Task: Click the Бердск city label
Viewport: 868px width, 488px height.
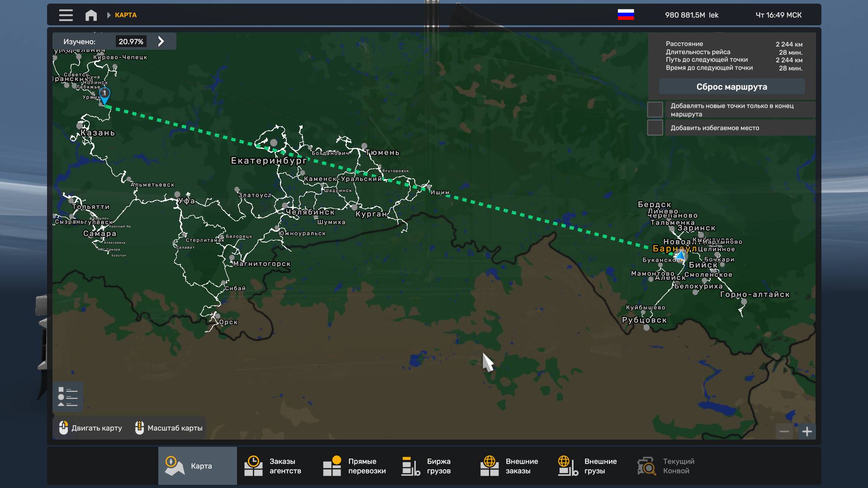Action: pyautogui.click(x=655, y=204)
